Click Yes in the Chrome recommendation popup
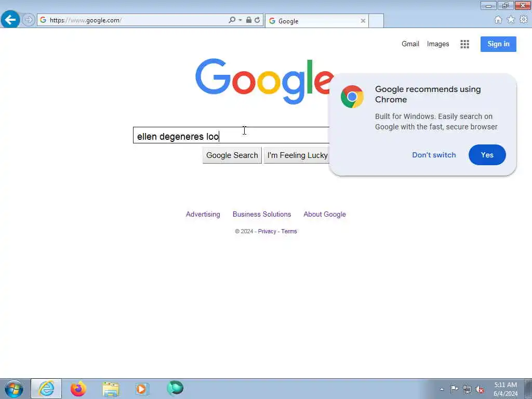The width and height of the screenshot is (532, 399). (487, 155)
